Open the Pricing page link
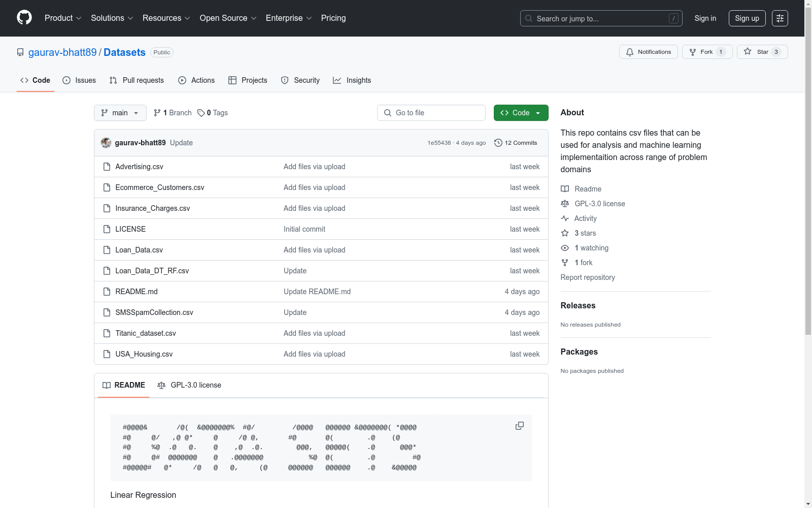The height and width of the screenshot is (508, 812). pyautogui.click(x=333, y=18)
